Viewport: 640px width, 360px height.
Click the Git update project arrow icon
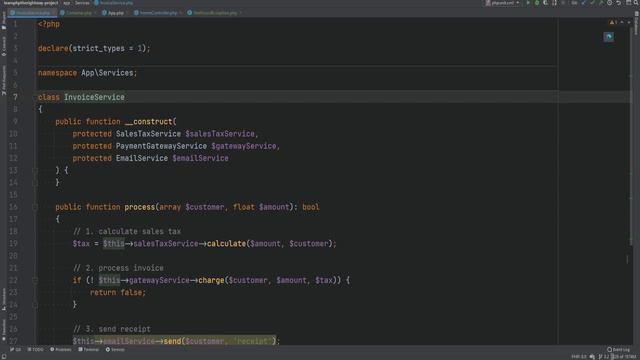tap(583, 3)
